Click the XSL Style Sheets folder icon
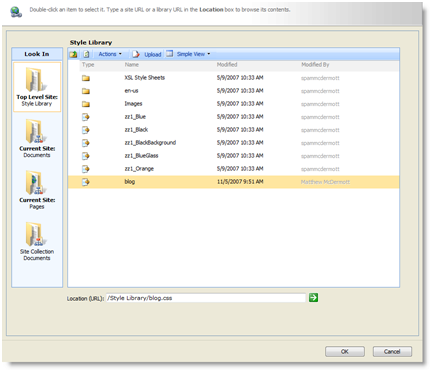Screen dimensions: 432x372 point(86,78)
